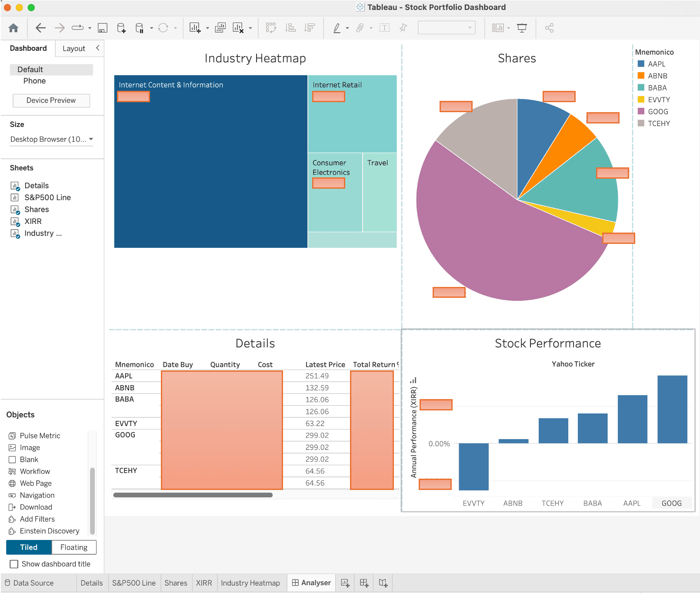This screenshot has height=593, width=700.
Task: Click the sort icon on XIRR axis
Action: 413,380
